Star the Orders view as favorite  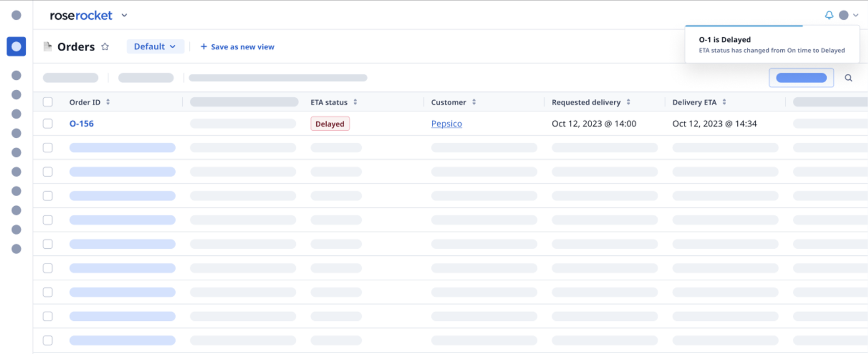105,47
